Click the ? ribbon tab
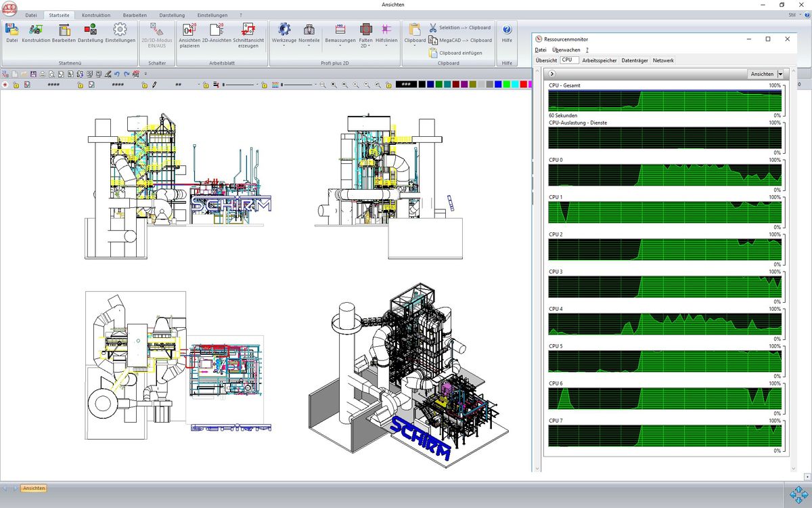Image resolution: width=812 pixels, height=508 pixels. (x=241, y=15)
